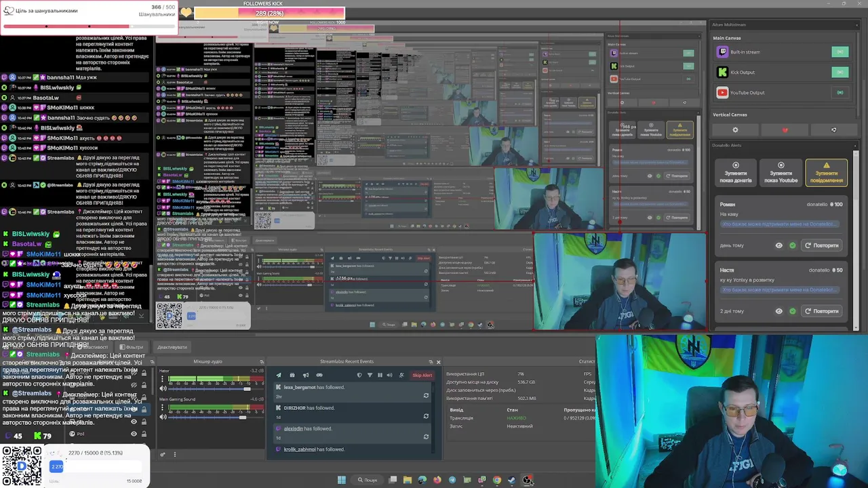Viewport: 868px width, 488px height.
Task: Pop out the Streamlabs Recent Events dock
Action: pos(431,362)
